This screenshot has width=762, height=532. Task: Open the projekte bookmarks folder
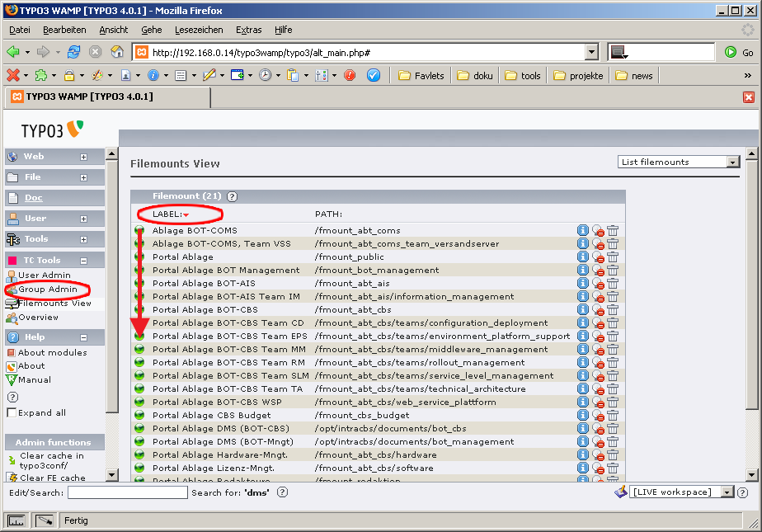[x=578, y=76]
